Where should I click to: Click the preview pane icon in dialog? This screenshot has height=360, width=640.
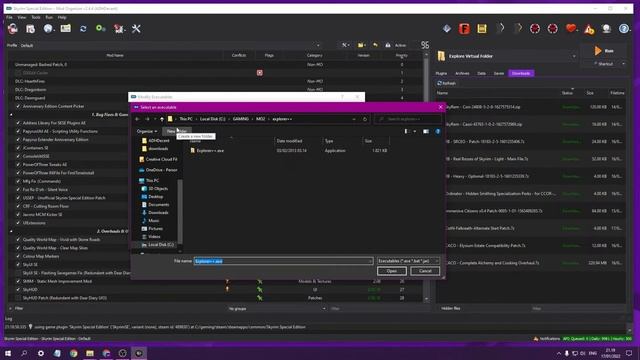pos(426,131)
